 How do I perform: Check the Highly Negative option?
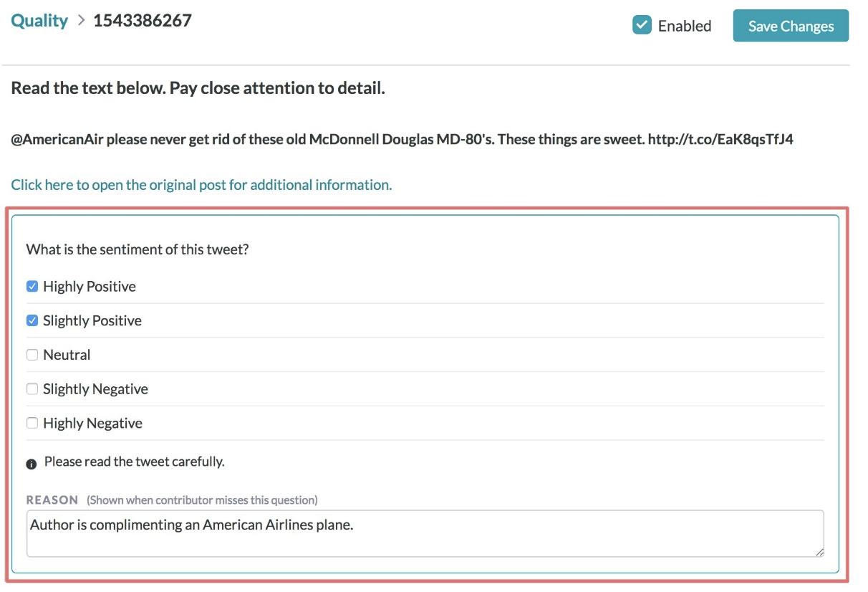[x=32, y=424]
